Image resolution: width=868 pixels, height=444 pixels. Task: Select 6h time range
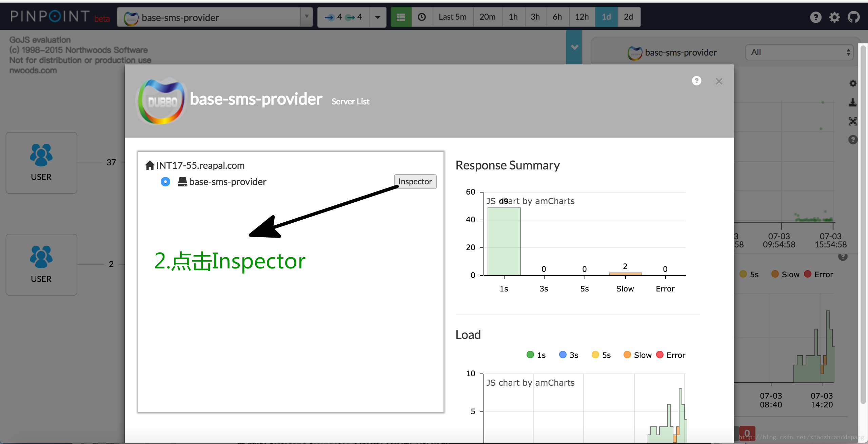coord(557,17)
